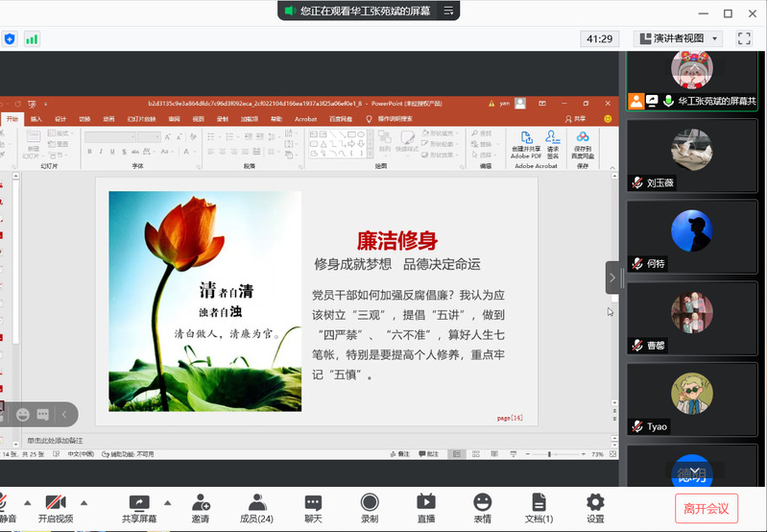Open the 成员(24) members list
Screen dimensions: 767x532
coord(257,509)
